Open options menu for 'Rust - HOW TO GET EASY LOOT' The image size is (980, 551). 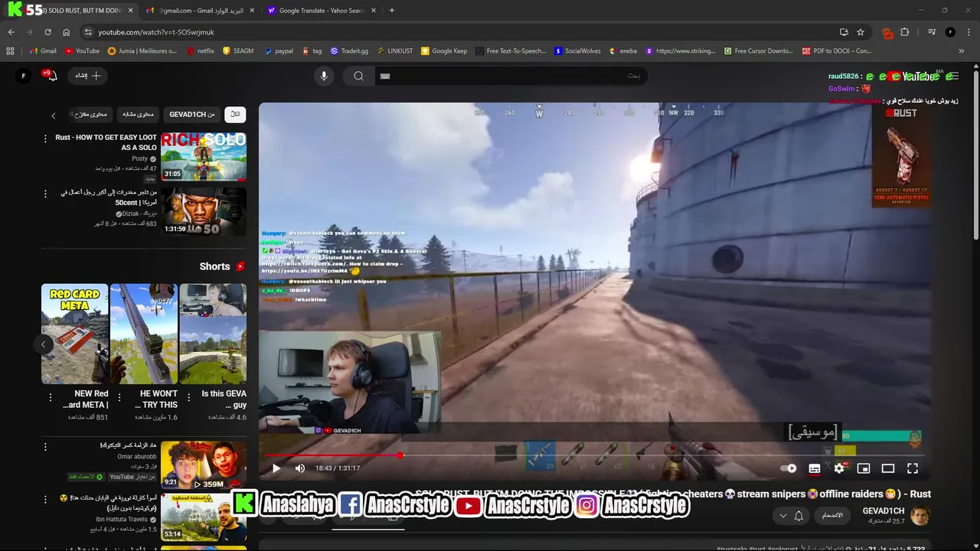pos(45,139)
